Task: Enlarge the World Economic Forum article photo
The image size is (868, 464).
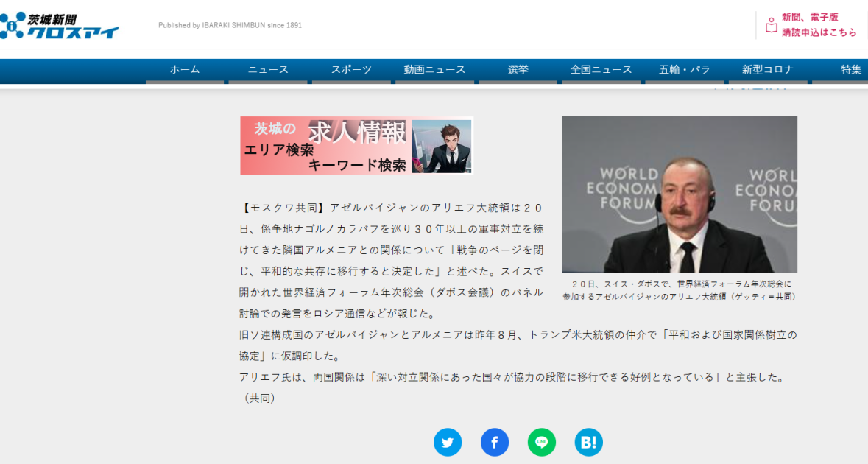Action: click(x=680, y=194)
